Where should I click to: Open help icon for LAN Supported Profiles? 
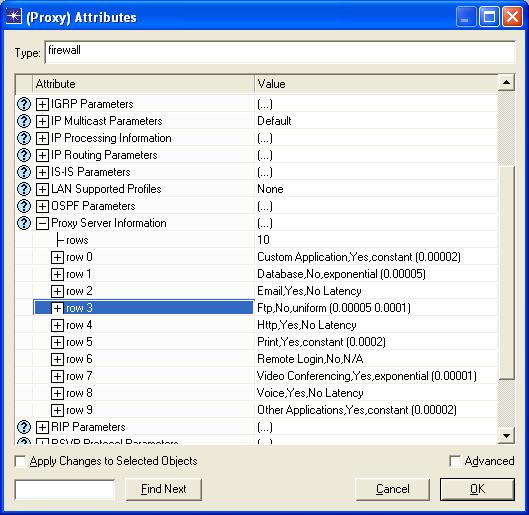coord(24,189)
